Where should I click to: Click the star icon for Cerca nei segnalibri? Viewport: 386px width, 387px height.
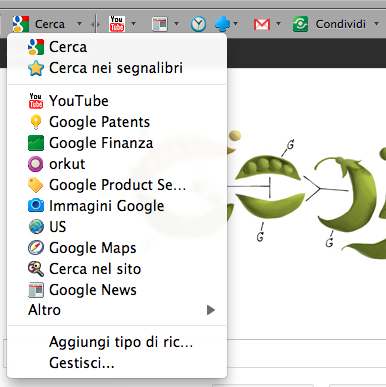coord(36,68)
